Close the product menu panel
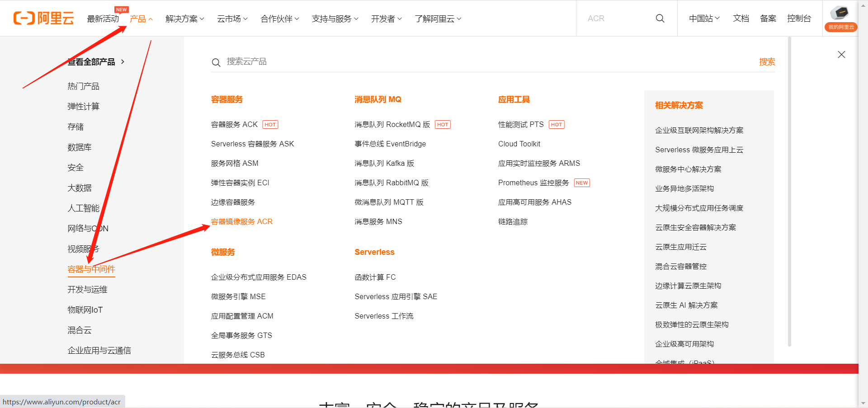The image size is (868, 408). coord(841,55)
